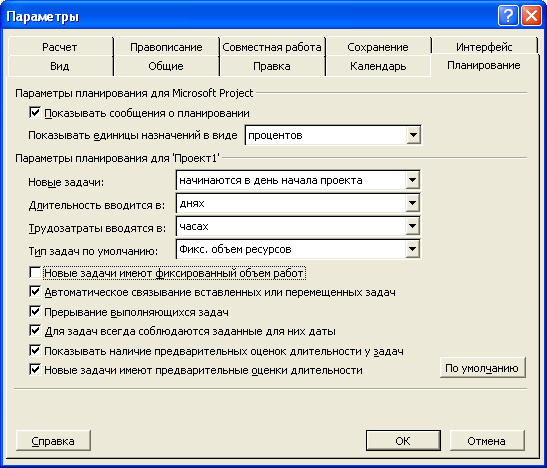547x468 pixels.
Task: Confirm settings with OK button
Action: pos(403,441)
